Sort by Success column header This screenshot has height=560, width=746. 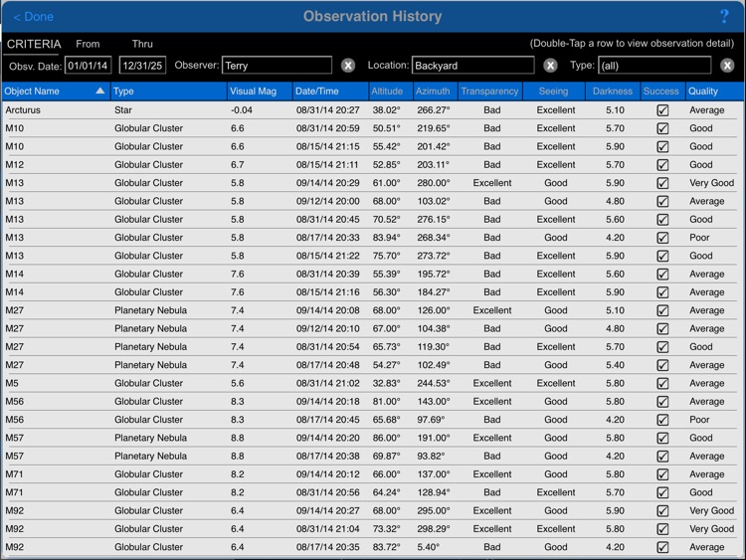[660, 92]
